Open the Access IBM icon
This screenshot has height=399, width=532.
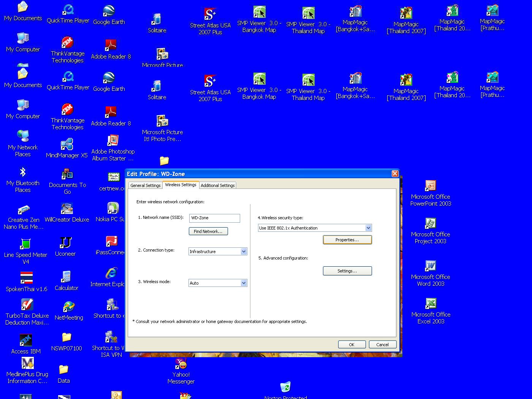pyautogui.click(x=26, y=344)
